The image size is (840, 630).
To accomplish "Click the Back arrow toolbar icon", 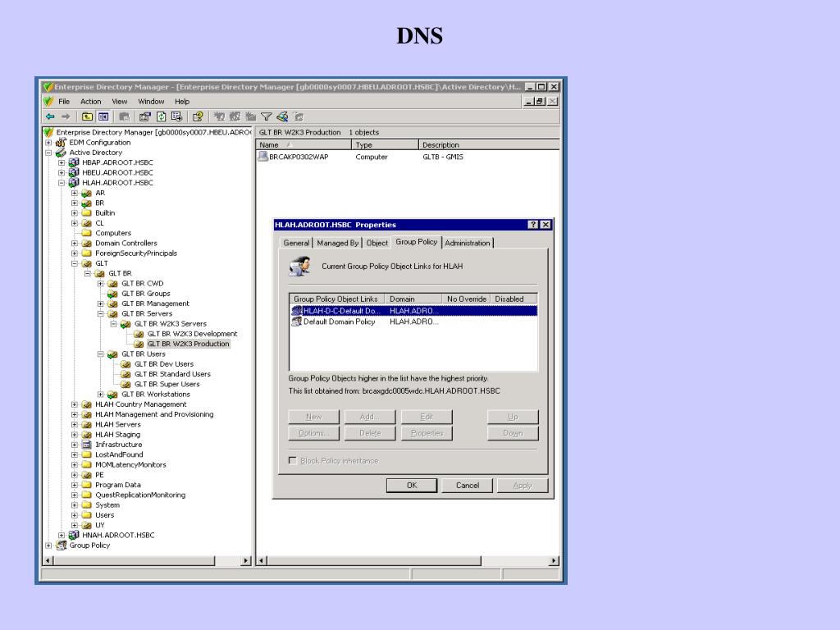I will (50, 116).
